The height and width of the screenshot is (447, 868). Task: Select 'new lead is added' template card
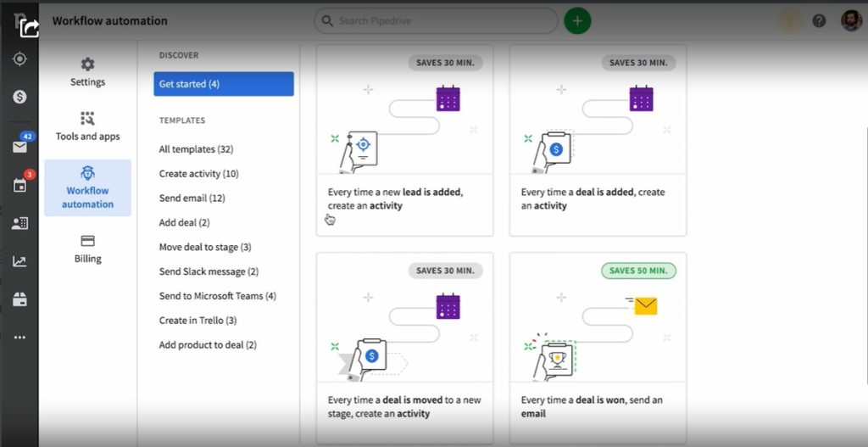coord(404,141)
